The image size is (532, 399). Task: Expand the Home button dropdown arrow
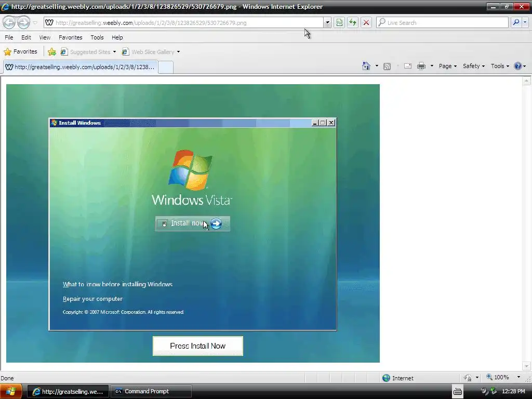point(377,66)
